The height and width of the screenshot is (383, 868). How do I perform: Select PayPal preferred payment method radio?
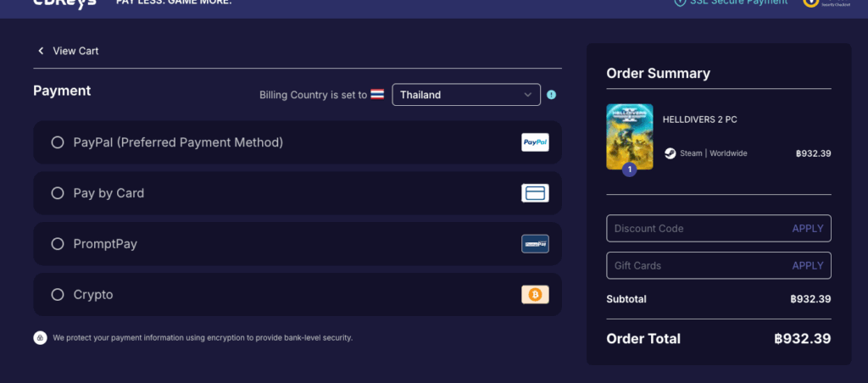click(58, 142)
